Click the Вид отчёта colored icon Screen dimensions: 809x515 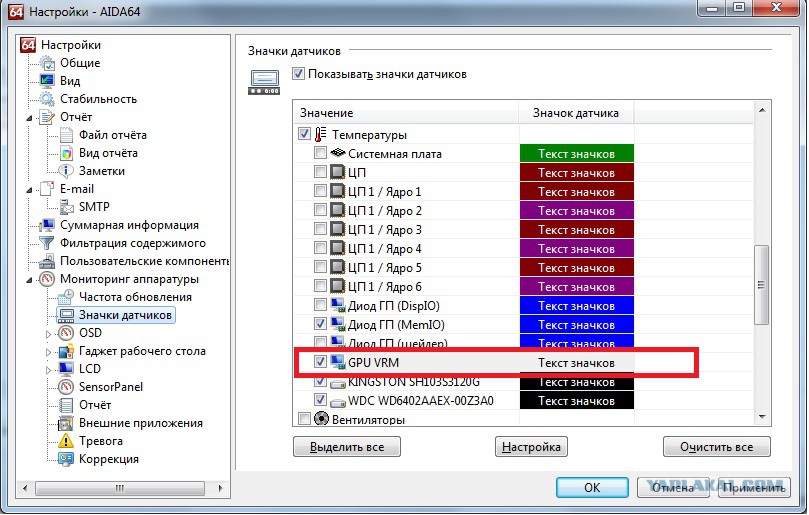(x=66, y=153)
